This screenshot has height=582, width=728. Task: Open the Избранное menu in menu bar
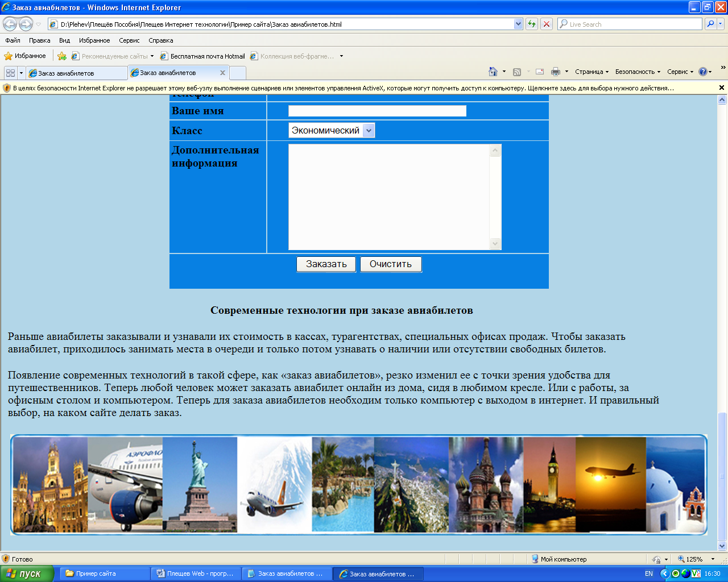94,40
